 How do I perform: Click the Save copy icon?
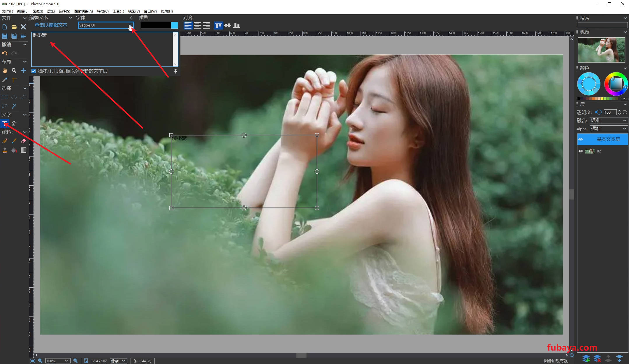[x=14, y=36]
